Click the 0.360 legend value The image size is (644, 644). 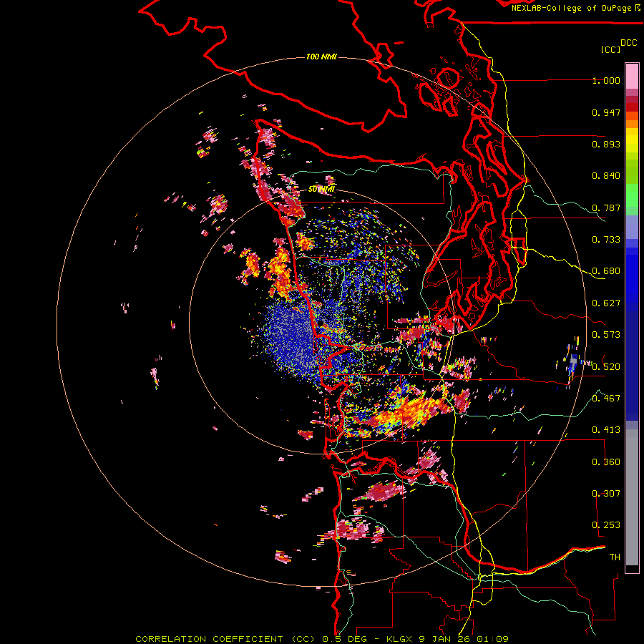(606, 462)
